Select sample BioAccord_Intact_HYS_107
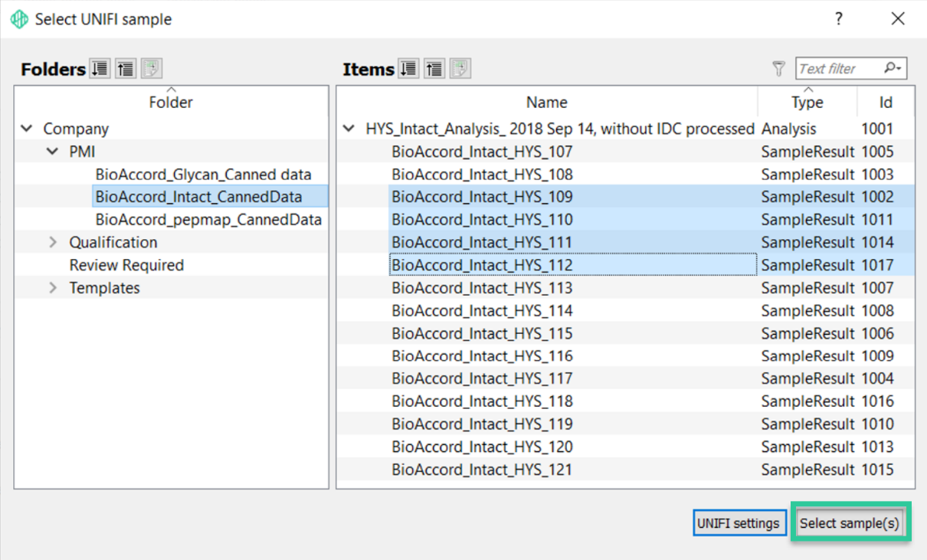This screenshot has height=560, width=927. click(x=482, y=152)
